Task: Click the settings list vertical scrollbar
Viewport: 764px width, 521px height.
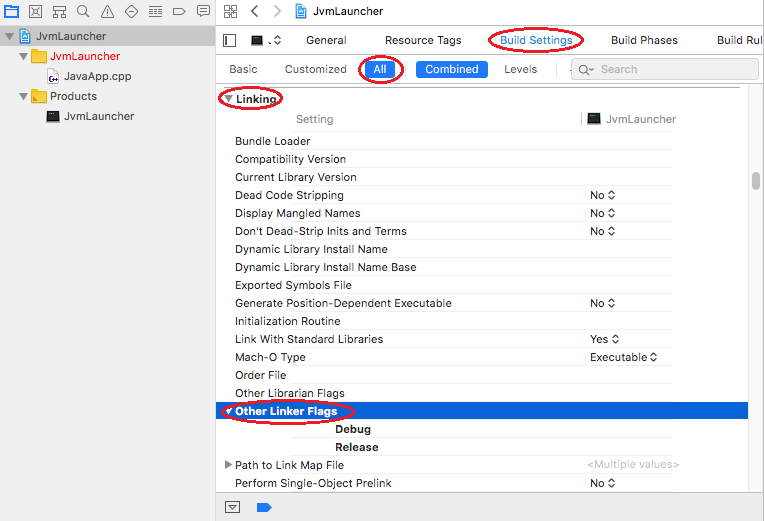Action: tap(755, 181)
